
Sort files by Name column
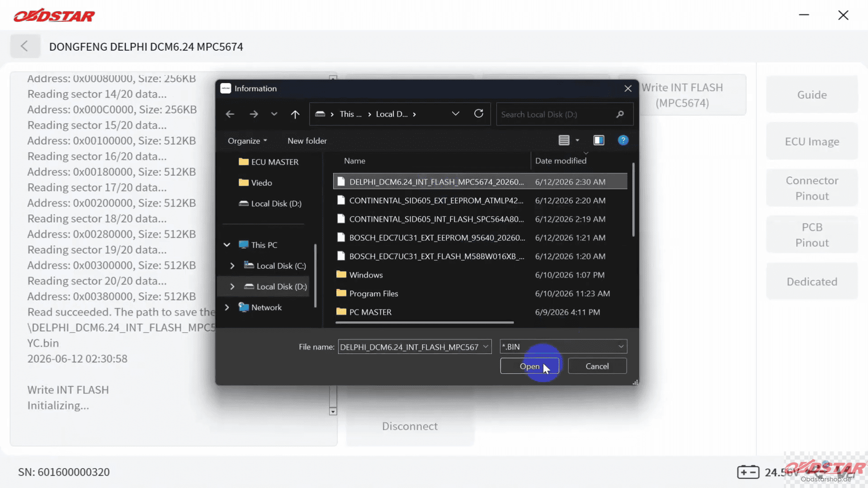355,161
